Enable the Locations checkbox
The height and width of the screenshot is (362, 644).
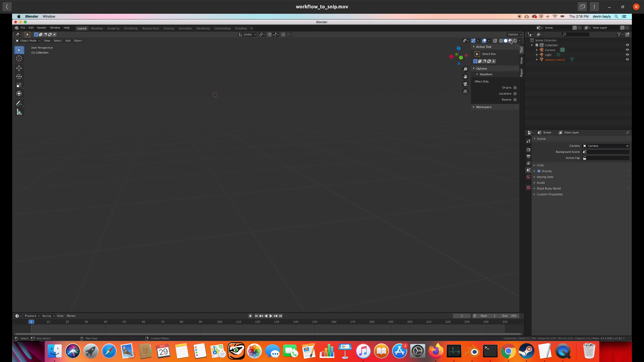(x=515, y=94)
